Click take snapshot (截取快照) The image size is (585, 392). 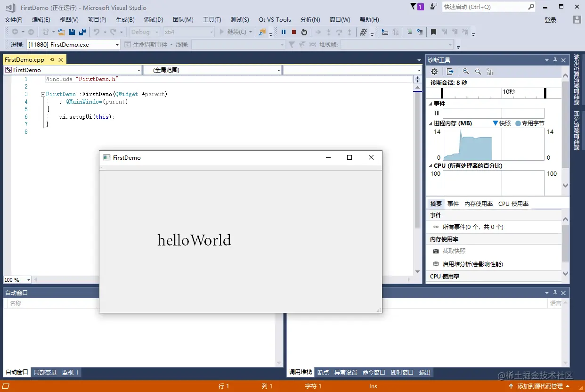tap(454, 251)
